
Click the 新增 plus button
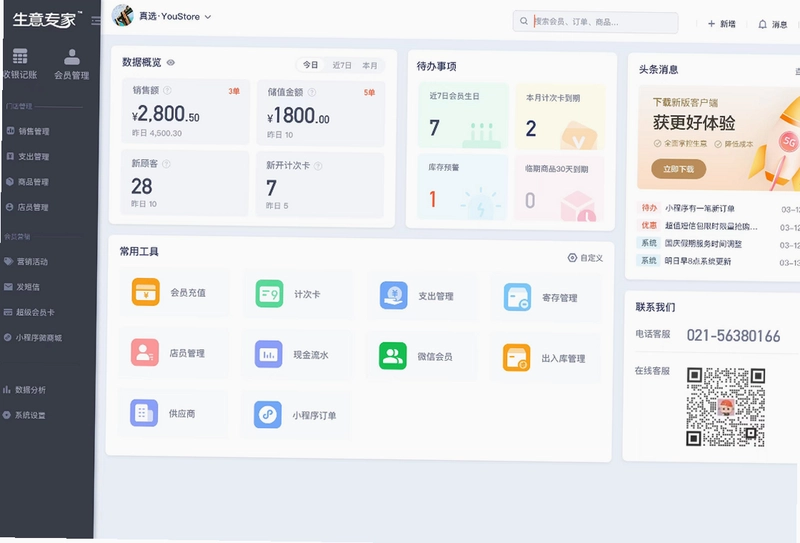(x=721, y=23)
